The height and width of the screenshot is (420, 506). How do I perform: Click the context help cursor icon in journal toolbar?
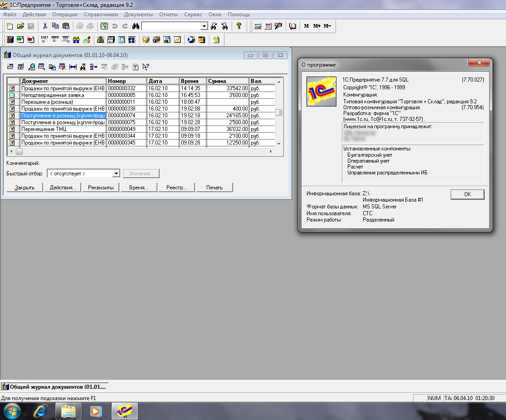tap(146, 67)
